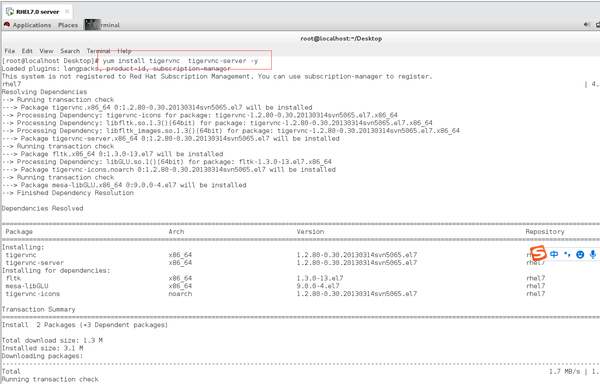Close the RHEL7.0 server tab
Image resolution: width=600 pixels, height=384 pixels.
(67, 11)
